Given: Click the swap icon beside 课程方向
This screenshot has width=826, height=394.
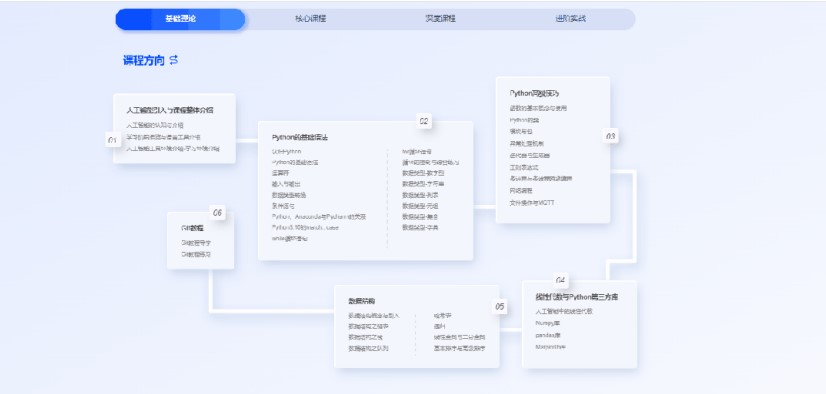Looking at the screenshot, I should pos(174,60).
